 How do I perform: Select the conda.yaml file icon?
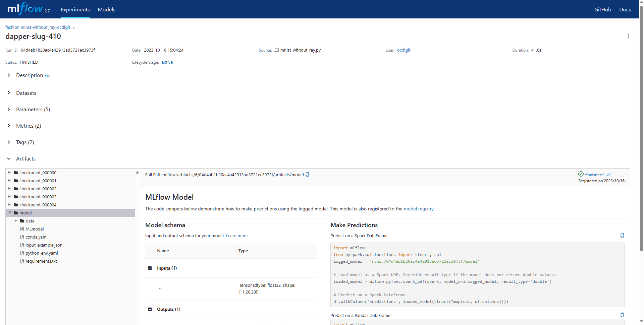coord(22,237)
